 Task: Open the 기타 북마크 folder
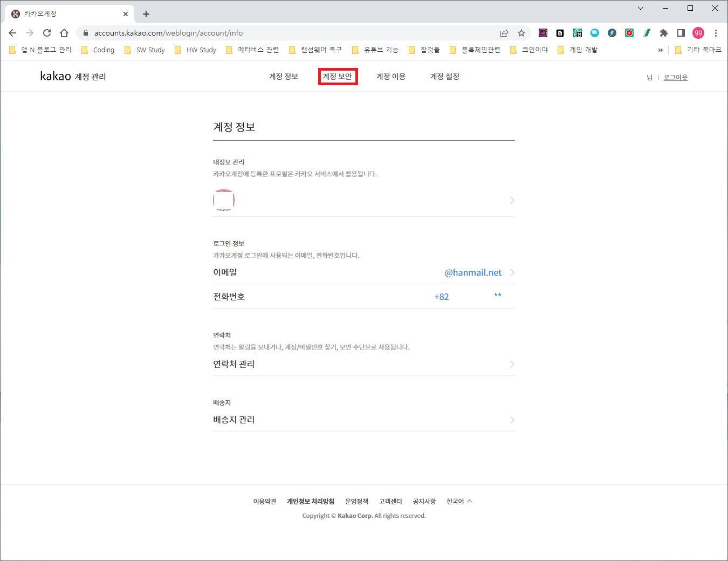point(698,50)
